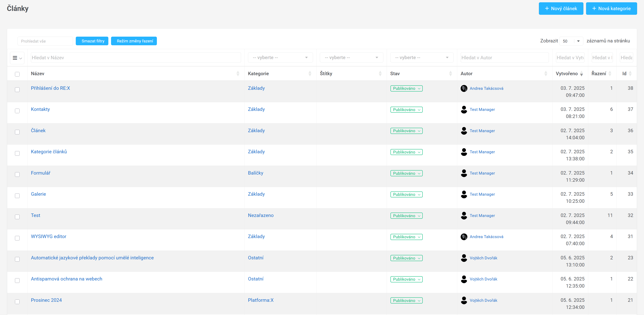This screenshot has height=315, width=644.
Task: Focus the Prohledat vše search field
Action: click(45, 41)
